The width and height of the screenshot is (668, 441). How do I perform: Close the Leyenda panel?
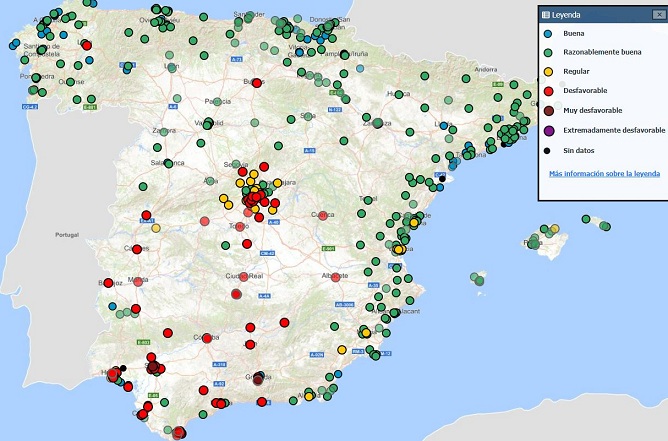click(658, 15)
